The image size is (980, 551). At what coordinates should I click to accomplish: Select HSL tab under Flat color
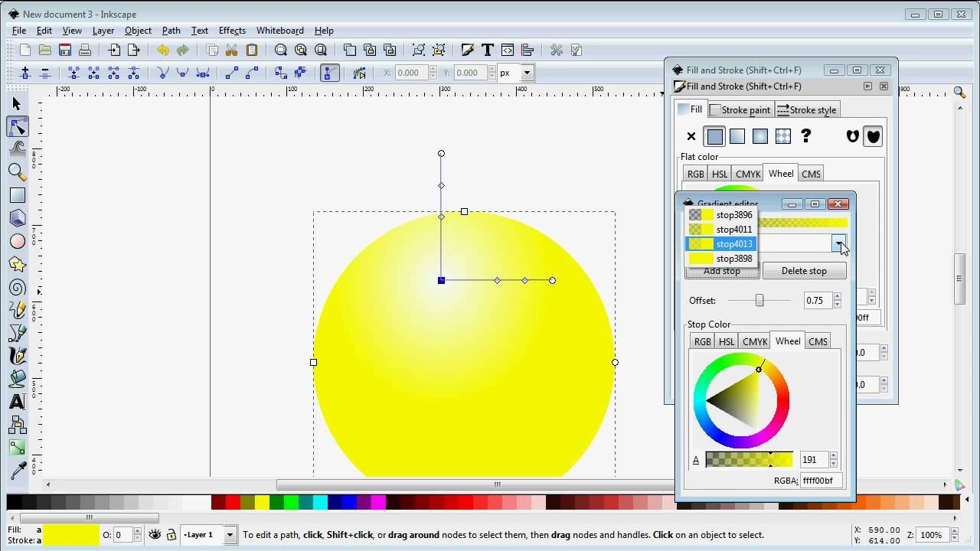click(x=720, y=174)
